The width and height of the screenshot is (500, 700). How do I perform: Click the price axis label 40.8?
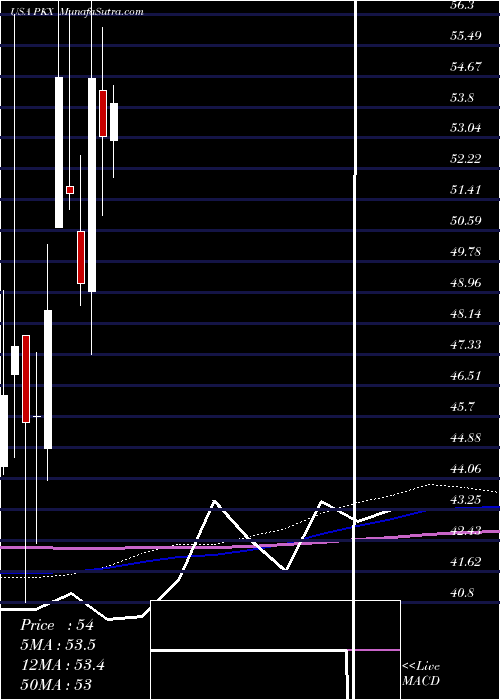tap(462, 592)
